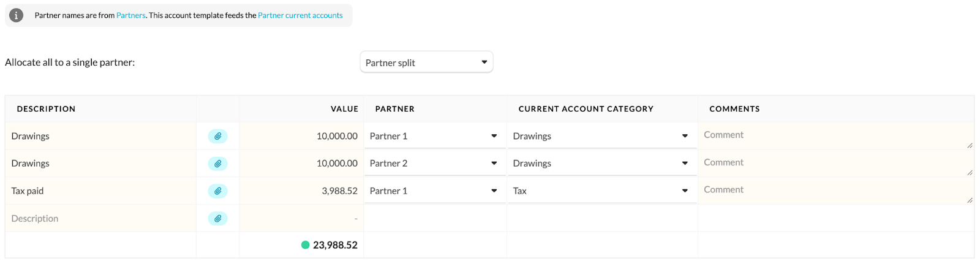Image resolution: width=980 pixels, height=266 pixels.
Task: Change partner for first Drawings row
Action: point(435,136)
